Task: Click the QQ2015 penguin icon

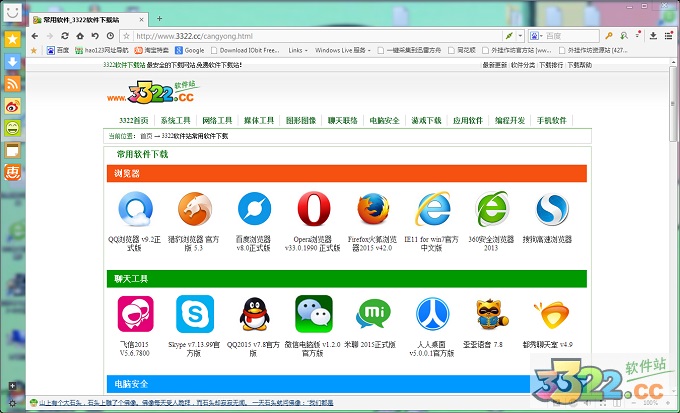Action: [x=255, y=314]
